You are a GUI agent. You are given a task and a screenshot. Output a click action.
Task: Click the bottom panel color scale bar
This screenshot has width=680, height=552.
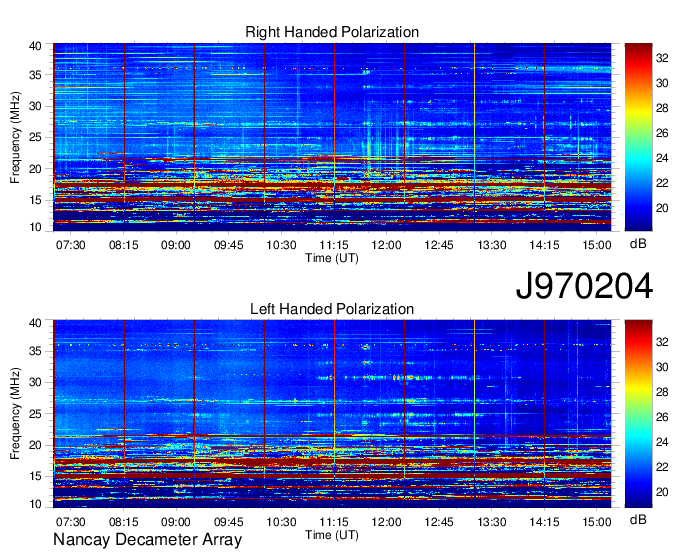coord(638,414)
